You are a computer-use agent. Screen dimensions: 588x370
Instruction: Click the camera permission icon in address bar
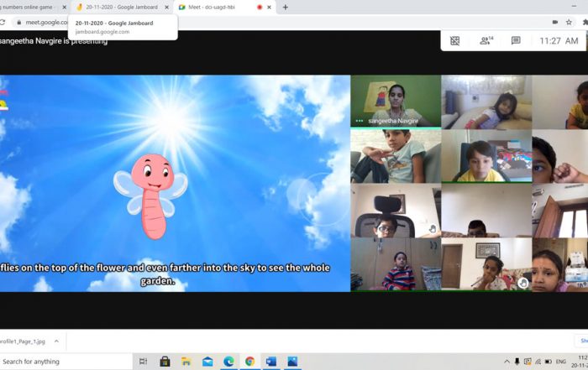(x=555, y=23)
